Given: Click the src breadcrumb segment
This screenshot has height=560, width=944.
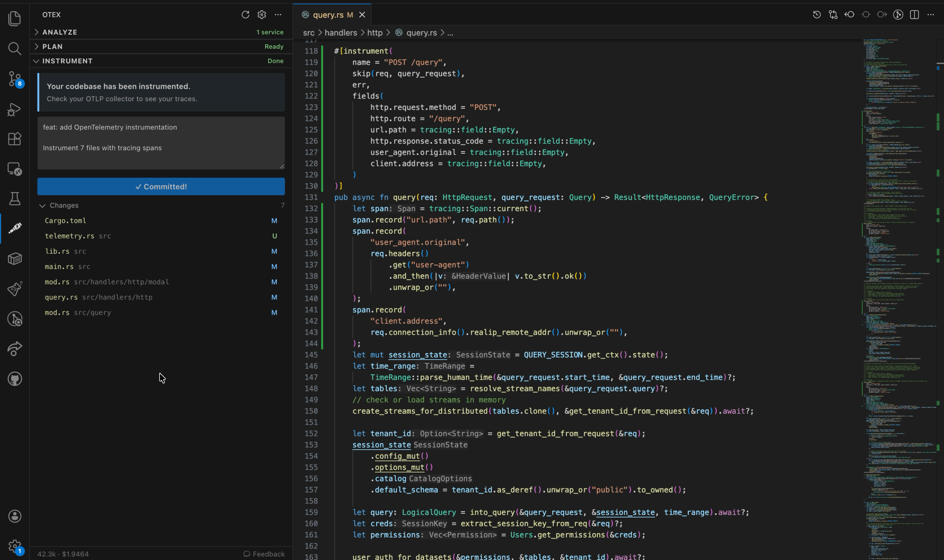Looking at the screenshot, I should 309,33.
